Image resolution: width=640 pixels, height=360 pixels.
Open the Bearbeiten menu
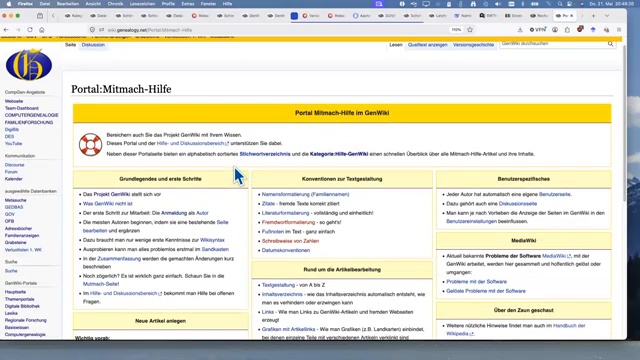point(68,4)
